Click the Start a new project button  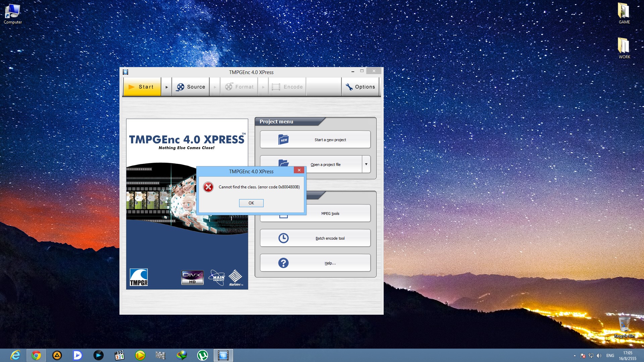tap(330, 140)
